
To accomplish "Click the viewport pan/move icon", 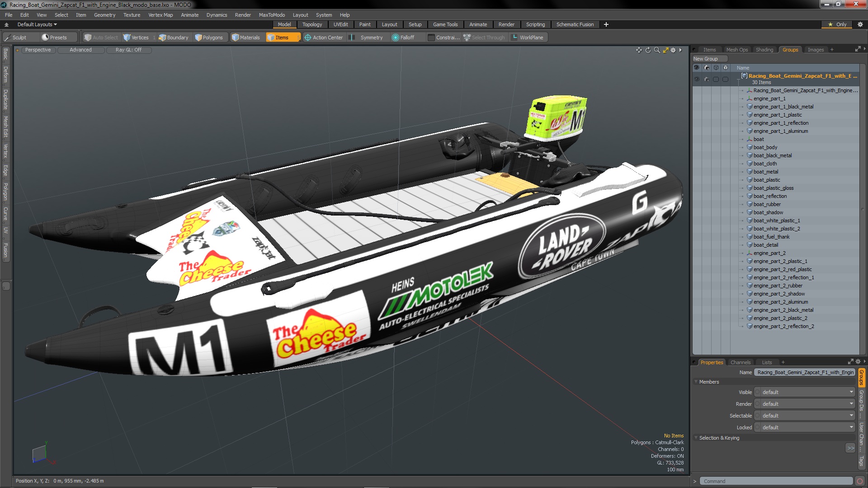I will 639,50.
